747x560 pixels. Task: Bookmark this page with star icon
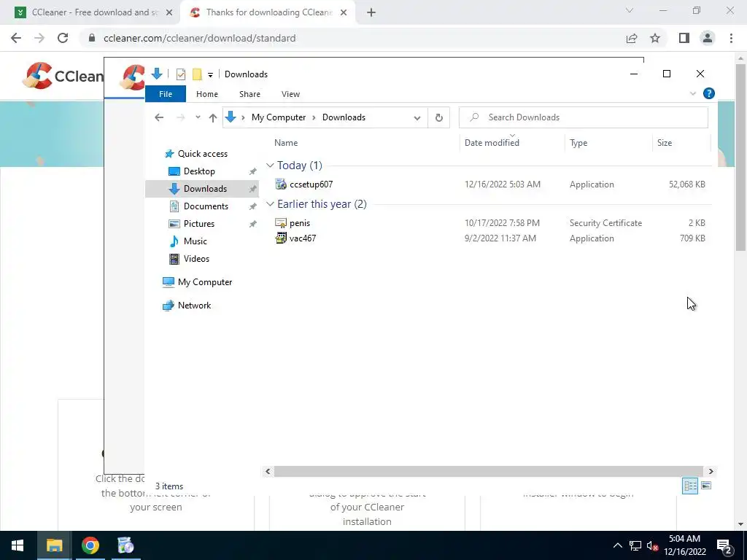[655, 38]
